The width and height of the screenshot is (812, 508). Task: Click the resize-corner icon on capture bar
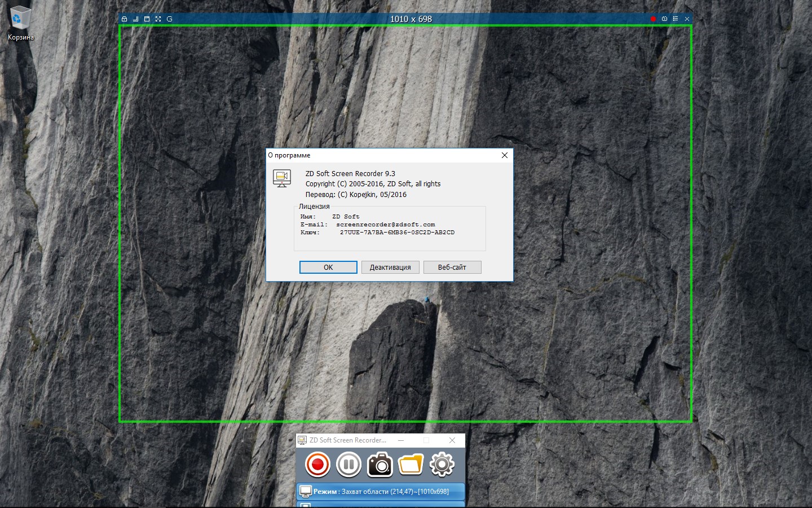tap(136, 19)
